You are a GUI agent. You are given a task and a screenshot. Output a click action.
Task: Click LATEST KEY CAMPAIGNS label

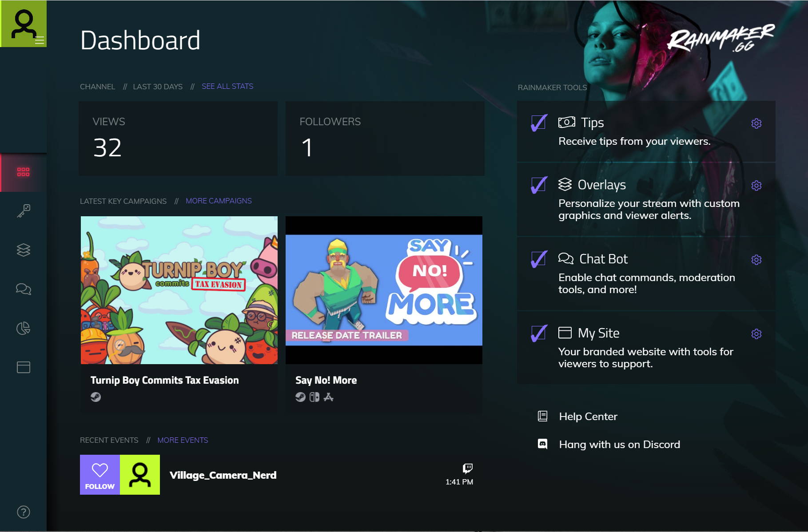(123, 201)
